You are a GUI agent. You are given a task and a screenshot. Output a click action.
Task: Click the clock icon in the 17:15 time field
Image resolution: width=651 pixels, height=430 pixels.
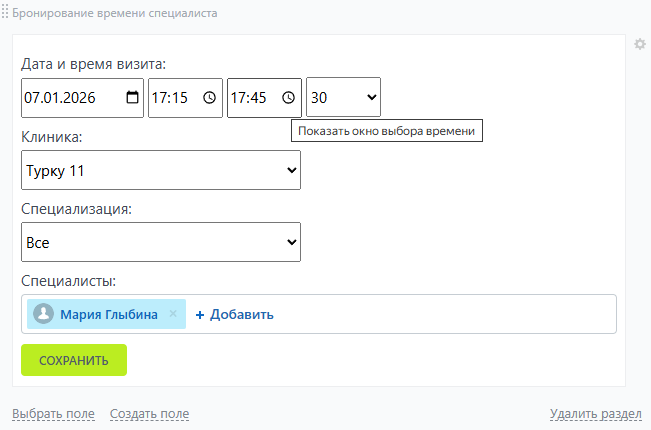click(x=209, y=98)
